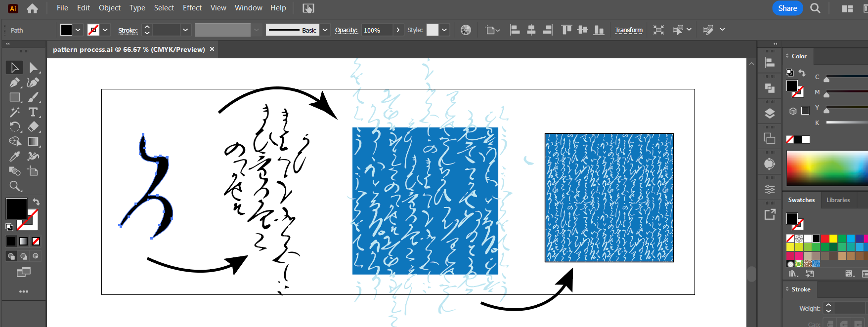868x327 pixels.
Task: Expand stroke weight dropdown
Action: pyautogui.click(x=185, y=30)
